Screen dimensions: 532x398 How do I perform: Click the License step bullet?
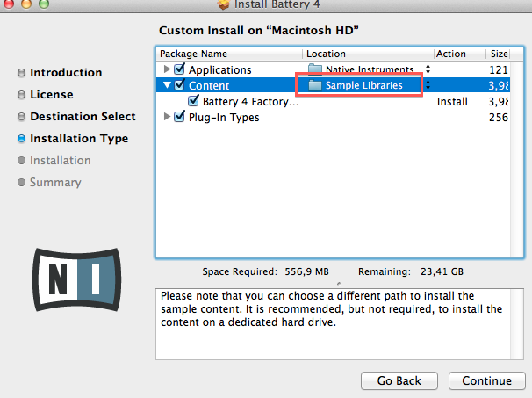click(x=21, y=95)
